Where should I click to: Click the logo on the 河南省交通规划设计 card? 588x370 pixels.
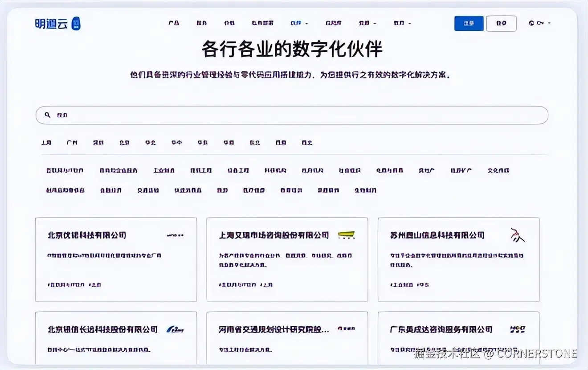346,329
